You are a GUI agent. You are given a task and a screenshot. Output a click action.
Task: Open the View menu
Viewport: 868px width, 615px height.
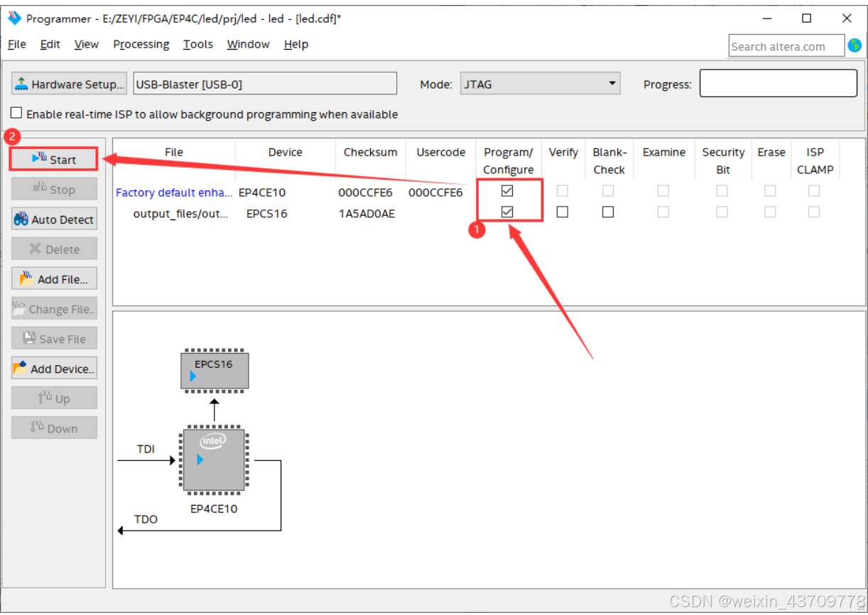click(86, 44)
